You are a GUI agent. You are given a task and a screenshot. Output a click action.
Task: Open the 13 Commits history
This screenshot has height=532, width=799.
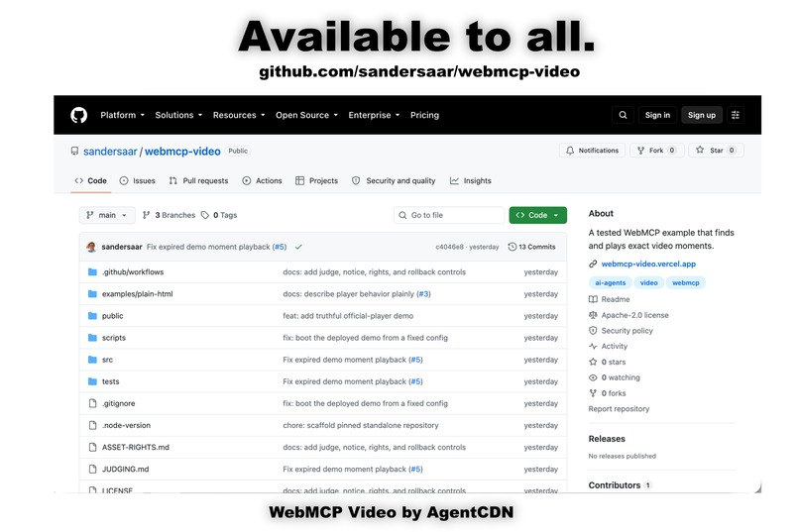[x=531, y=247]
